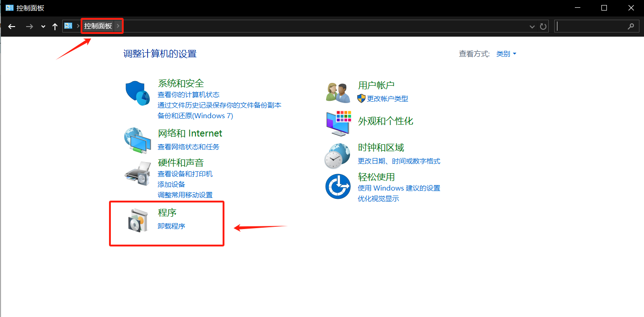Open the Ease of Access (轻松使用) icon
The width and height of the screenshot is (644, 317).
tap(338, 186)
